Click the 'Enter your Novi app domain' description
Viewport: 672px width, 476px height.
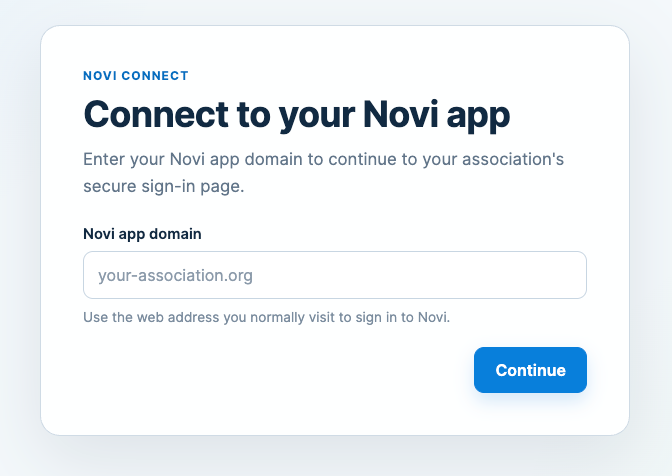[x=324, y=173]
